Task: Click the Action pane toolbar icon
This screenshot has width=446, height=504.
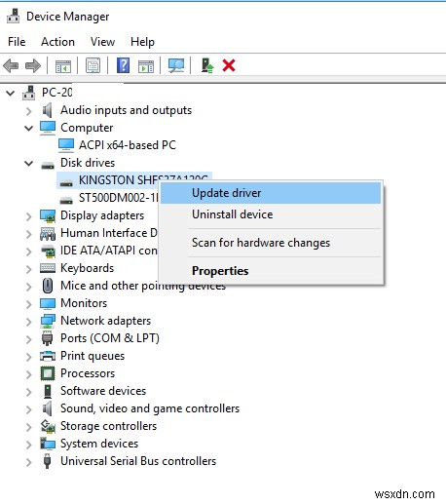Action: coord(146,66)
